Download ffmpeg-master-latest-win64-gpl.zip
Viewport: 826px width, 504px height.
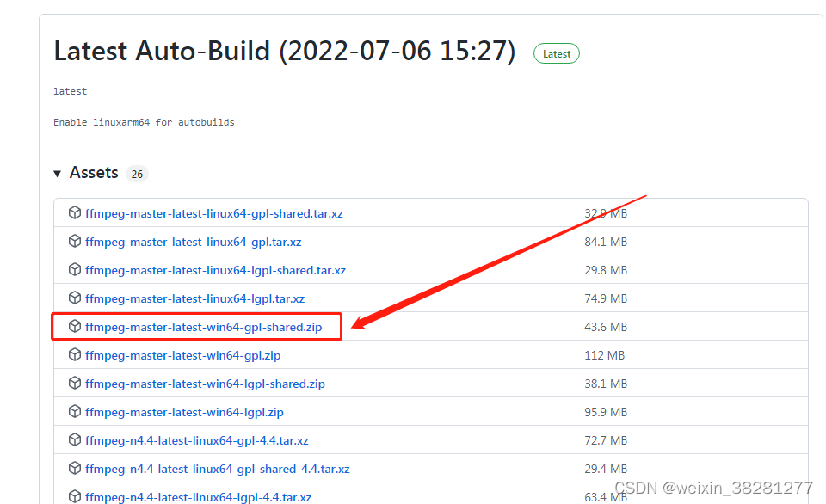point(182,356)
